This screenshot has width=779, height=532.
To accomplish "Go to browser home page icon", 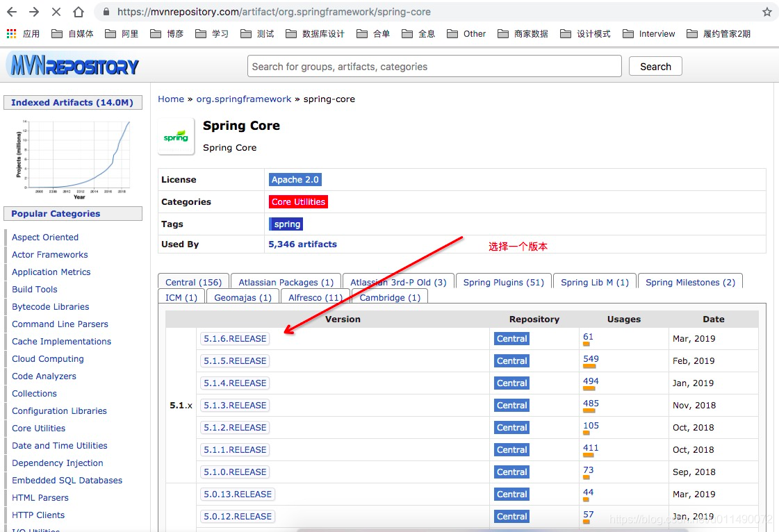I will click(79, 12).
